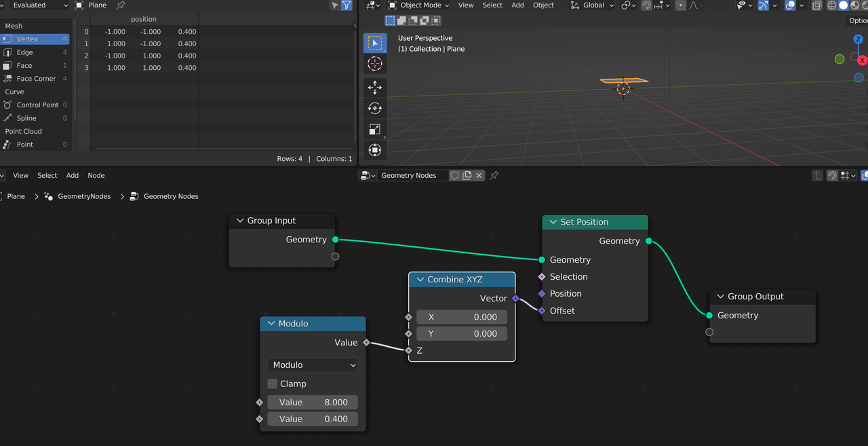Click Modulo Value field showing 8.000
868x446 pixels.
313,403
